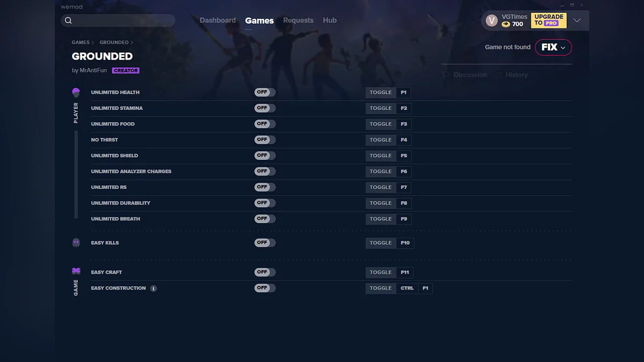The image size is (644, 362).
Task: Click the GROUNDED game title
Action: tap(103, 56)
